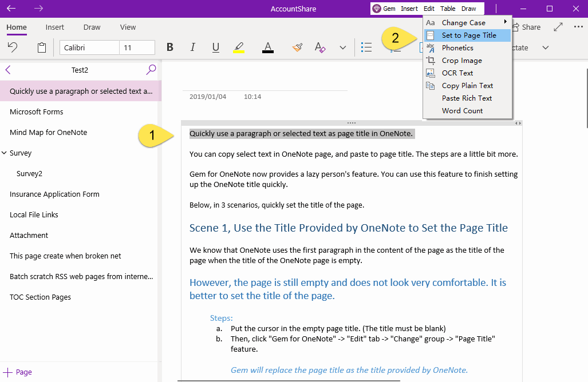This screenshot has width=588, height=382.
Task: Toggle Underline formatting
Action: tap(216, 47)
